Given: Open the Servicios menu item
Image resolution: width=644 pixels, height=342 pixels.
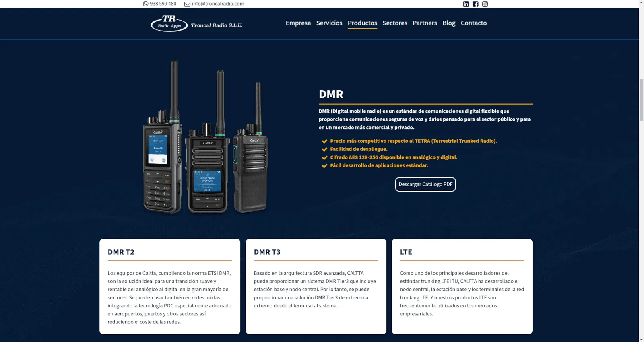Looking at the screenshot, I should [329, 23].
